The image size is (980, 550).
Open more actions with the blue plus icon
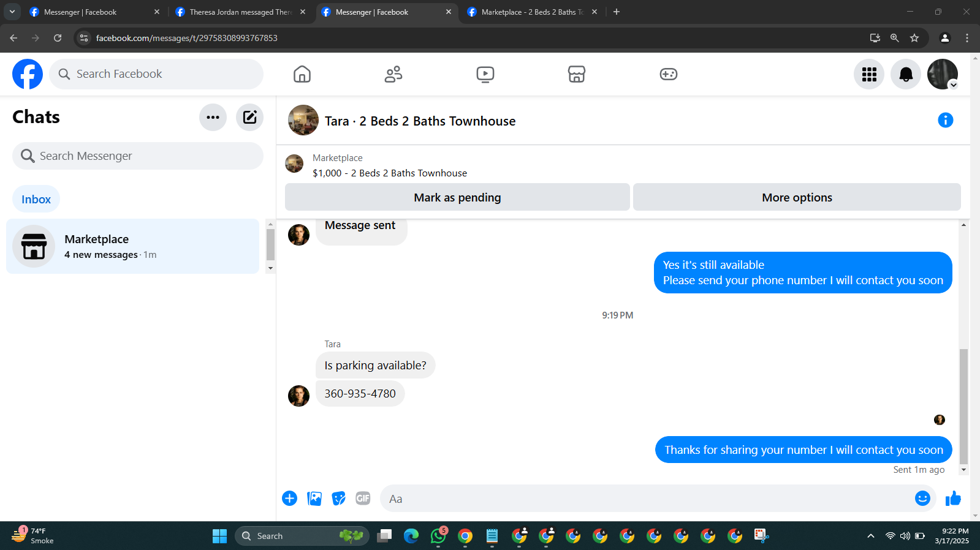click(x=290, y=499)
